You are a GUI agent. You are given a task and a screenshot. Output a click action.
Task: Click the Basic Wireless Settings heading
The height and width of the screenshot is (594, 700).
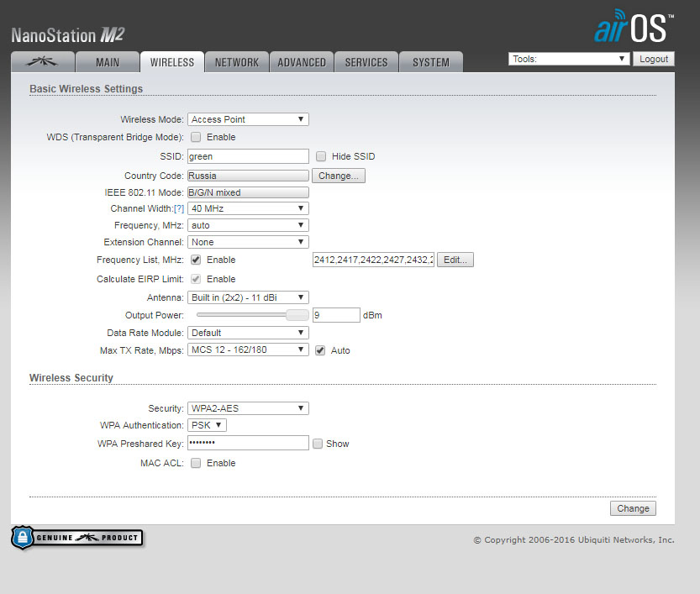(87, 89)
